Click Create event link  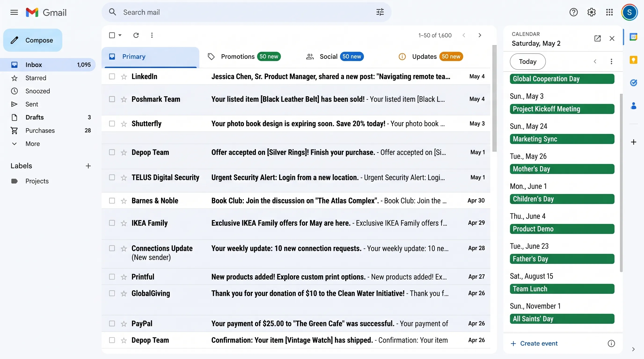tap(534, 344)
